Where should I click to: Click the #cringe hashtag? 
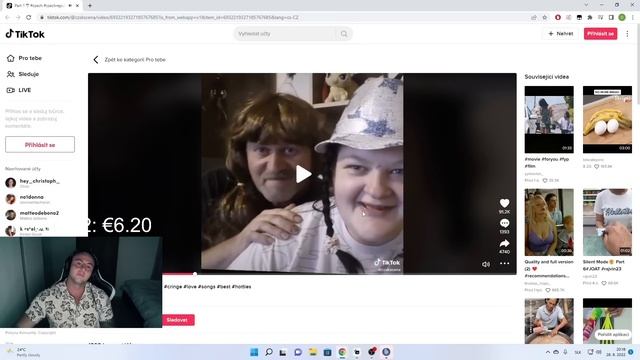pos(173,287)
